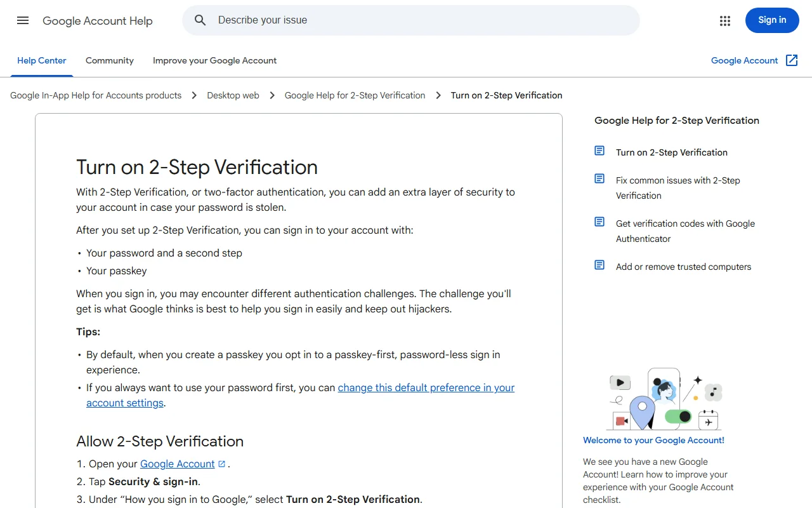
Task: Click the Google Help for 2-Step Verification sidebar heading
Action: click(x=677, y=121)
